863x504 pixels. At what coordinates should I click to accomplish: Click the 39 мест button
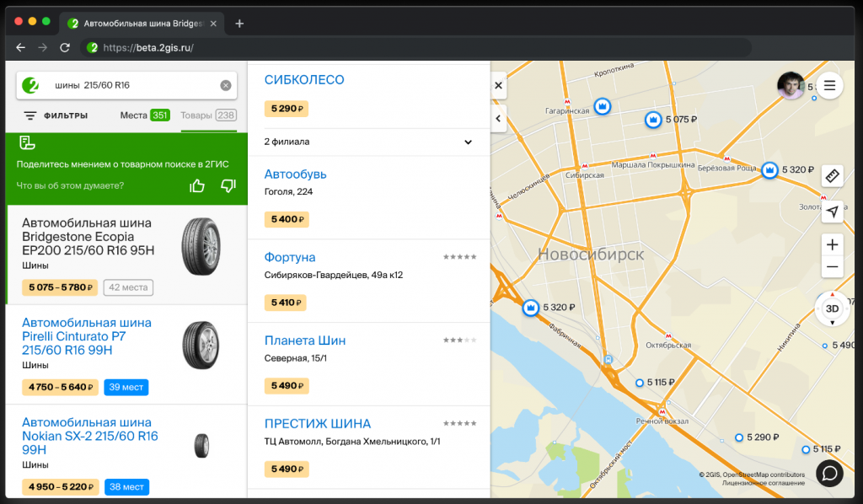coord(126,388)
